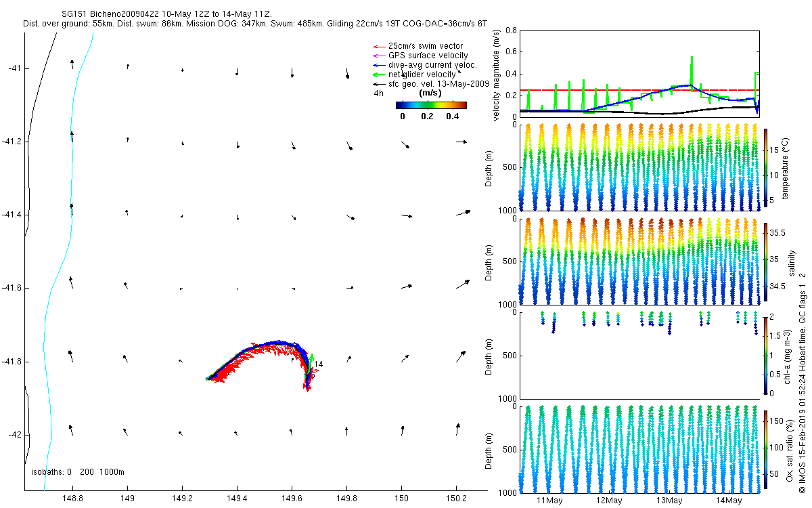Click the 'velocity magnitude (m/s)' axis label
The image size is (812, 508).
tap(497, 74)
